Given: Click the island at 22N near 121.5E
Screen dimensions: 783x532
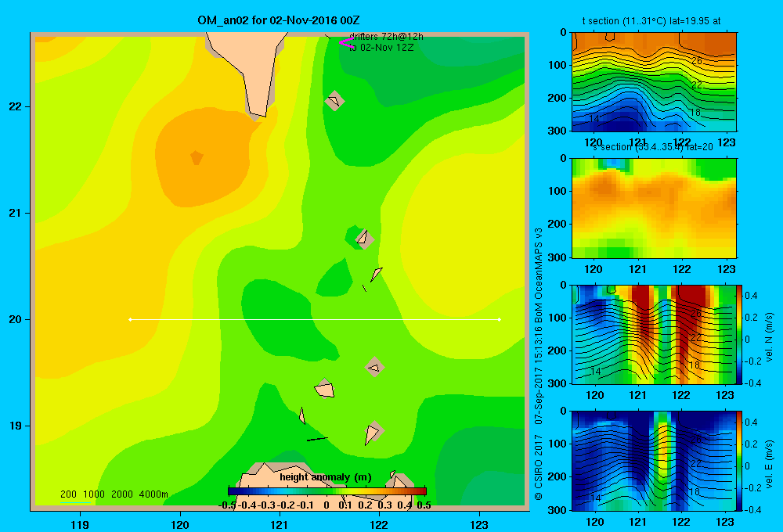Looking at the screenshot, I should 334,101.
